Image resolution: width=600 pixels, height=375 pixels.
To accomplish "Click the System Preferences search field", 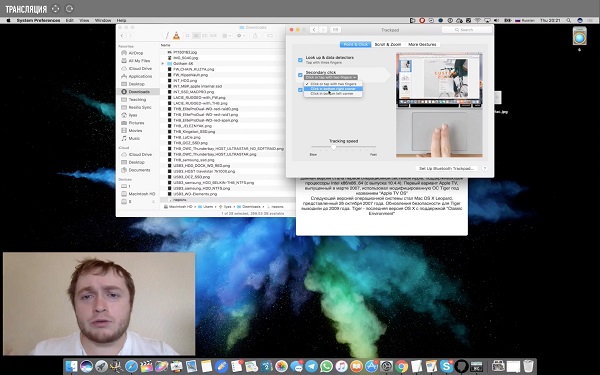I will [467, 29].
